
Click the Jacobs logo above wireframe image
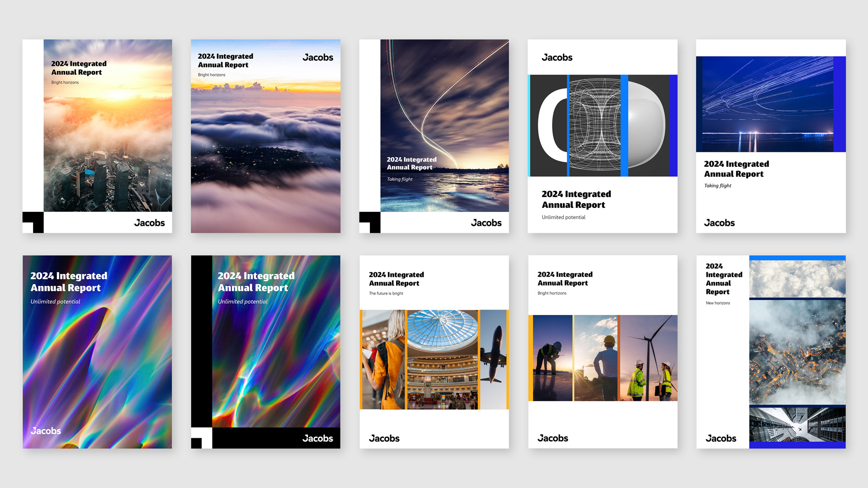pyautogui.click(x=557, y=57)
